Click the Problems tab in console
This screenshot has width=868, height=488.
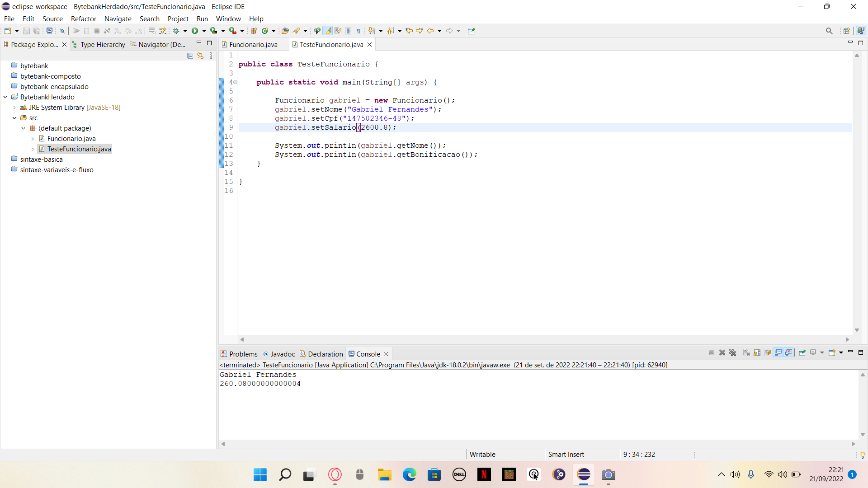pos(243,354)
